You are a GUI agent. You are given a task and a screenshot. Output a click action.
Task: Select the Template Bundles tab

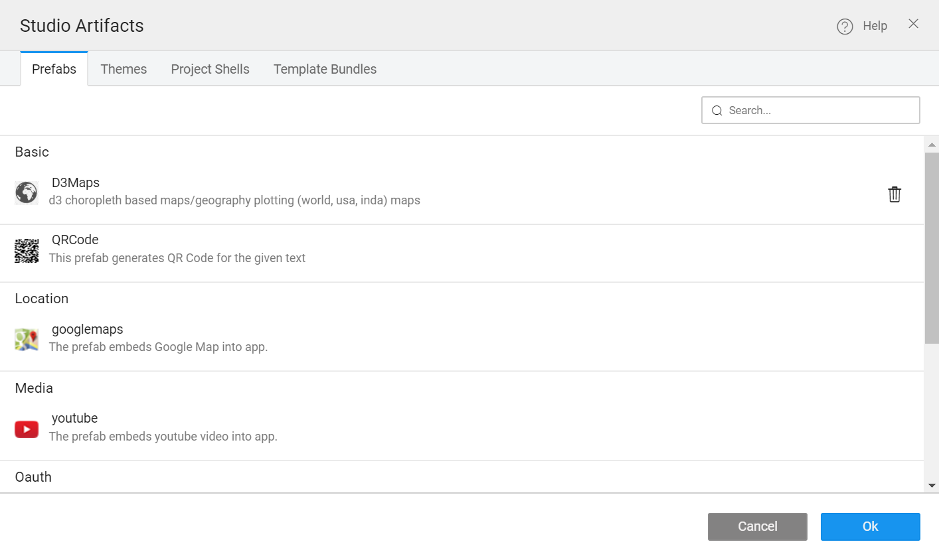325,69
